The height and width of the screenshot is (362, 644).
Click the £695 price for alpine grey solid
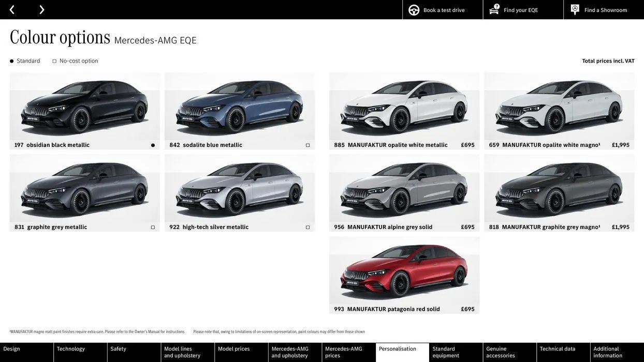pyautogui.click(x=468, y=228)
